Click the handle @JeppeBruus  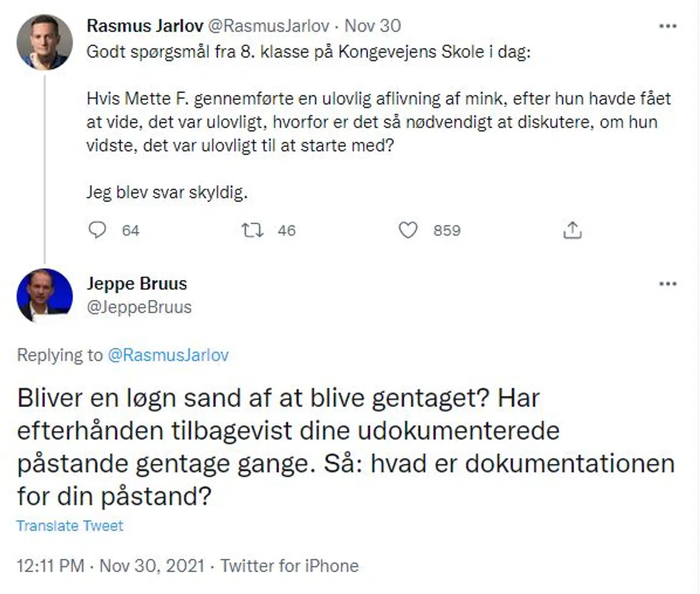[140, 306]
